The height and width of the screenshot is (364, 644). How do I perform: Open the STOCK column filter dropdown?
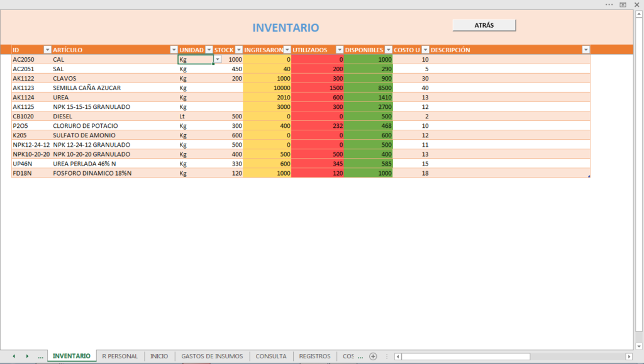click(238, 50)
